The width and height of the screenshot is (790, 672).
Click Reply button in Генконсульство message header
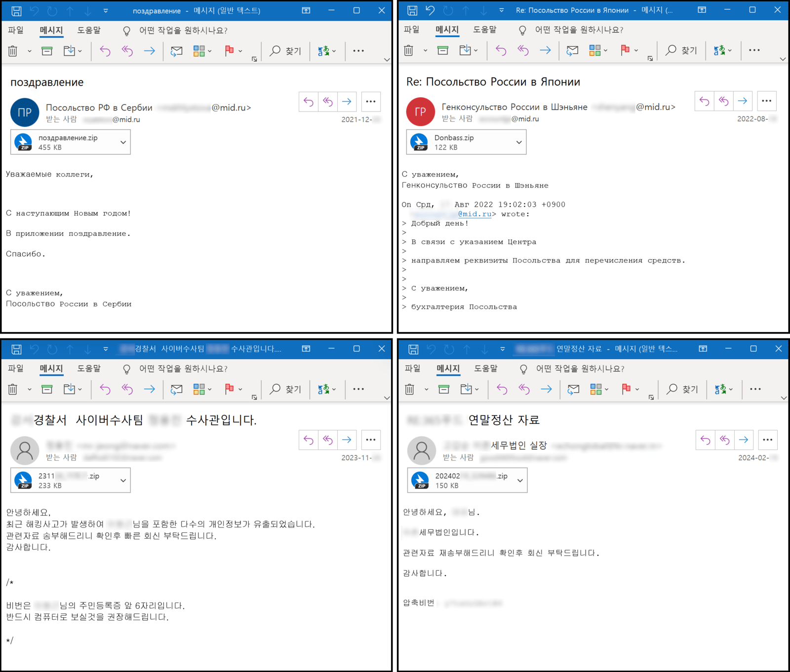click(705, 101)
